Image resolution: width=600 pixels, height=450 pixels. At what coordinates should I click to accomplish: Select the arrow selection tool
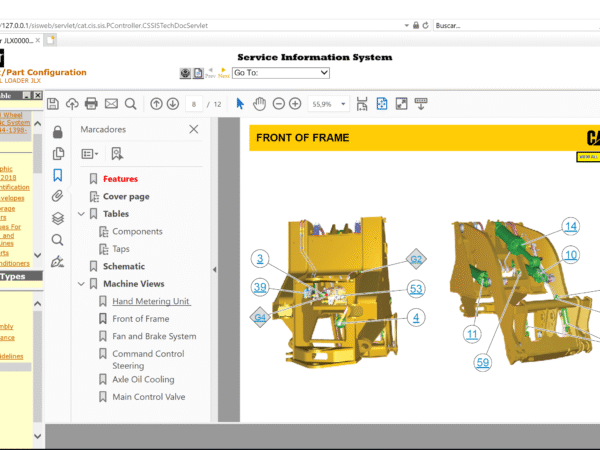pos(240,104)
